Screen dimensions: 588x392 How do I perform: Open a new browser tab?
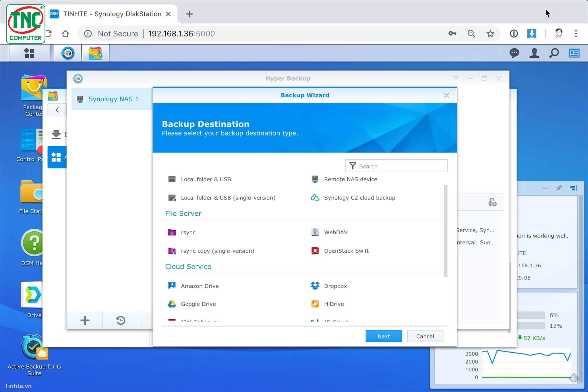189,14
